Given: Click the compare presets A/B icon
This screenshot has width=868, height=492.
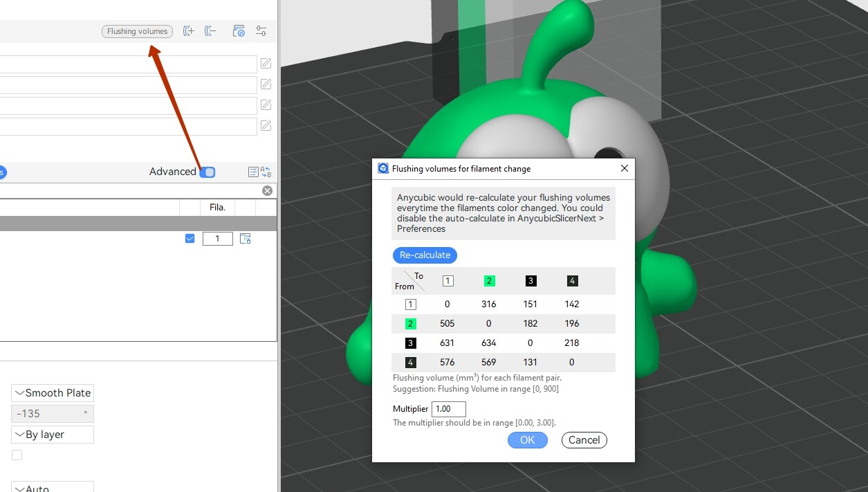Looking at the screenshot, I should pyautogui.click(x=266, y=172).
